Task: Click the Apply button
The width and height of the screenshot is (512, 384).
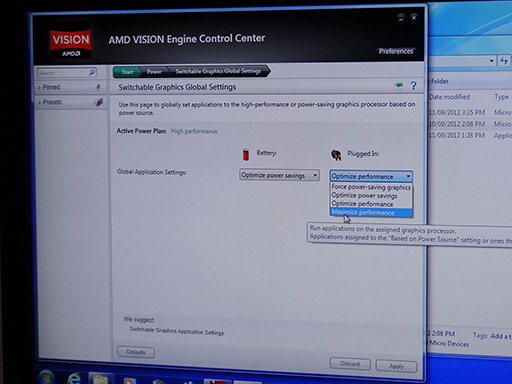Action: pos(396,366)
